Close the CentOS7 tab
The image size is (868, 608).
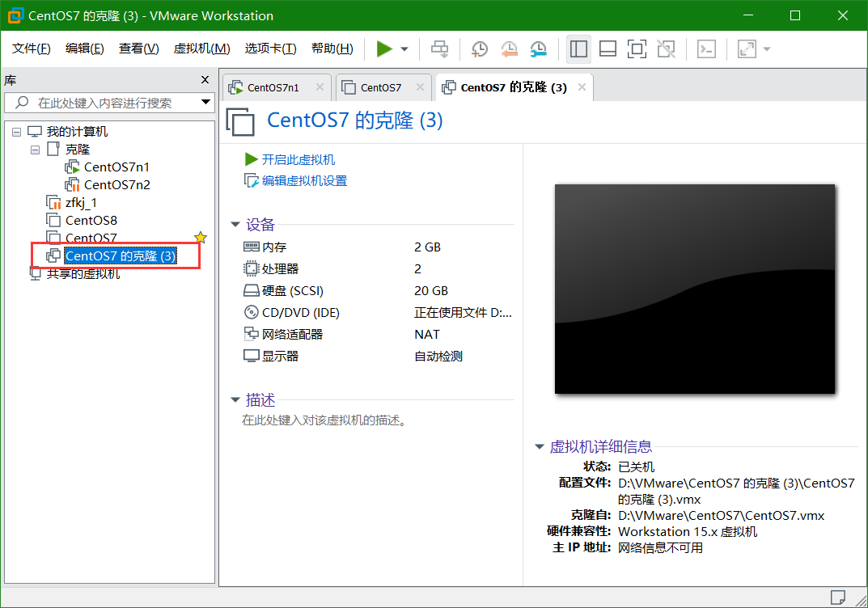[420, 87]
